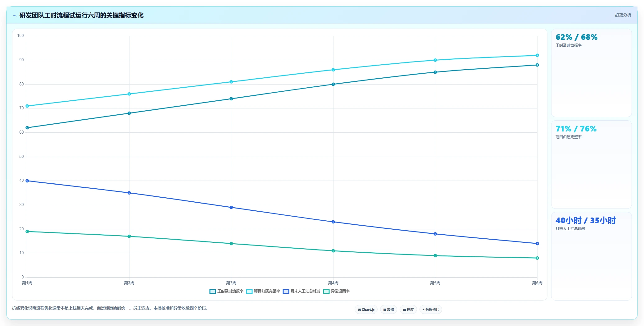
Task: Click 异常退回率 point at 第2周 (17)
Action: (x=129, y=236)
